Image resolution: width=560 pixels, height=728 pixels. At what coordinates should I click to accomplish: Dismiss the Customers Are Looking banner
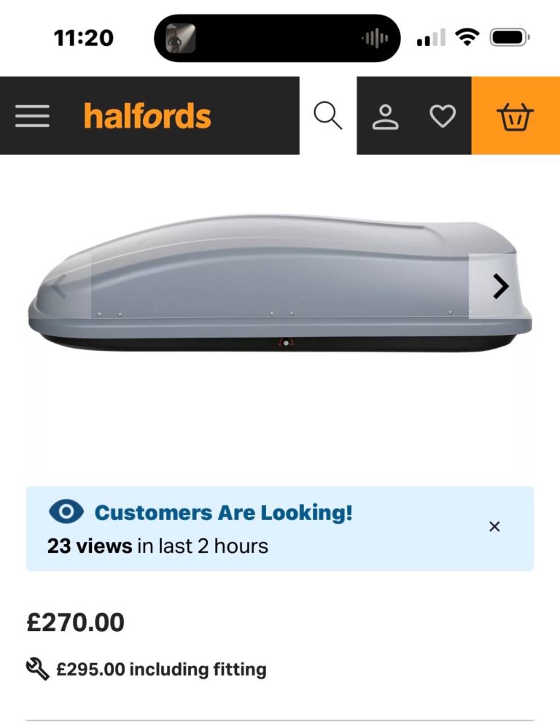tap(494, 526)
